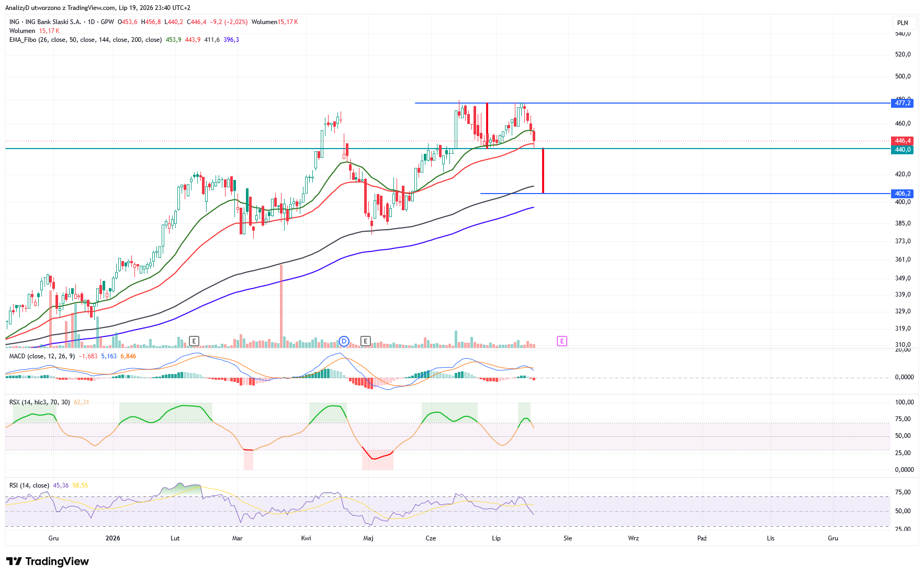Click the E earnings marker below Lut

click(194, 341)
